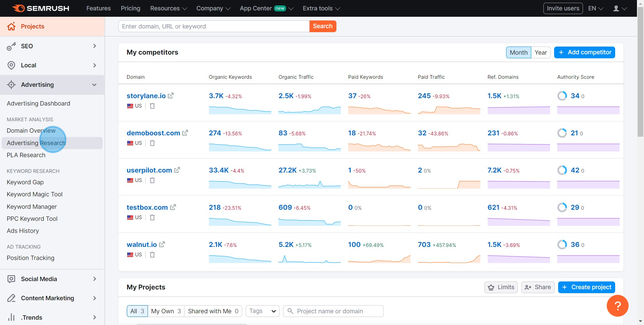
Task: Open Pricing in top navigation
Action: 130,8
